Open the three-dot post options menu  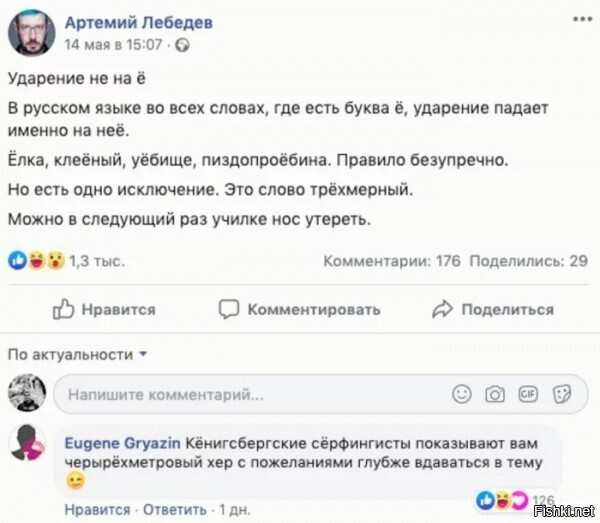582,19
